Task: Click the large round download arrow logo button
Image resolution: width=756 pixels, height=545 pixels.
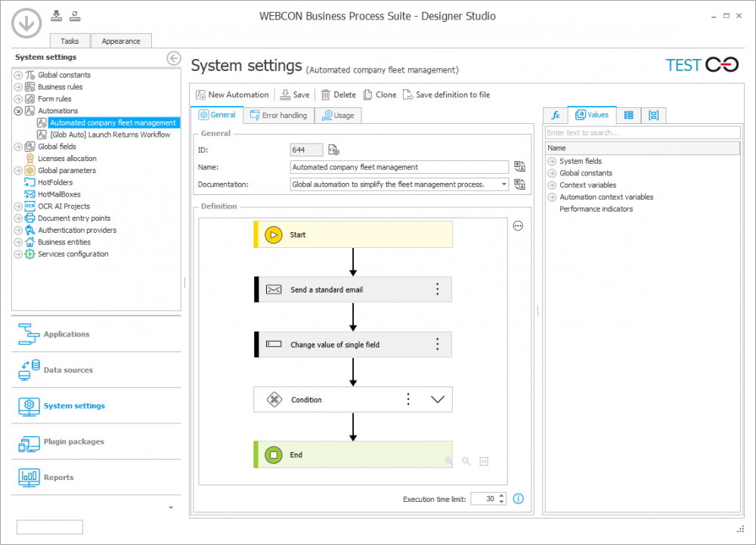Action: pos(26,23)
